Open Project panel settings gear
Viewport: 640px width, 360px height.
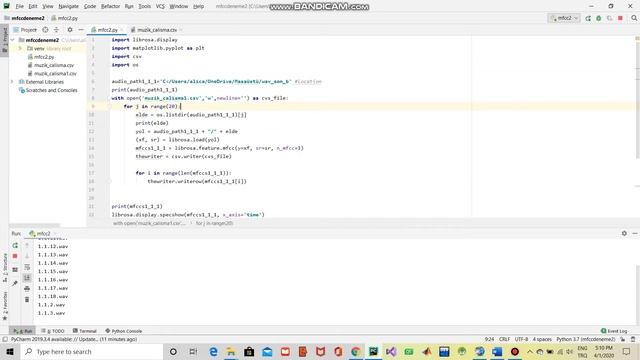coord(70,30)
